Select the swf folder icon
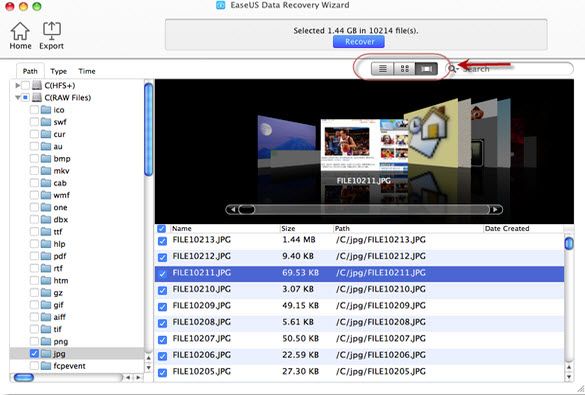 point(46,122)
